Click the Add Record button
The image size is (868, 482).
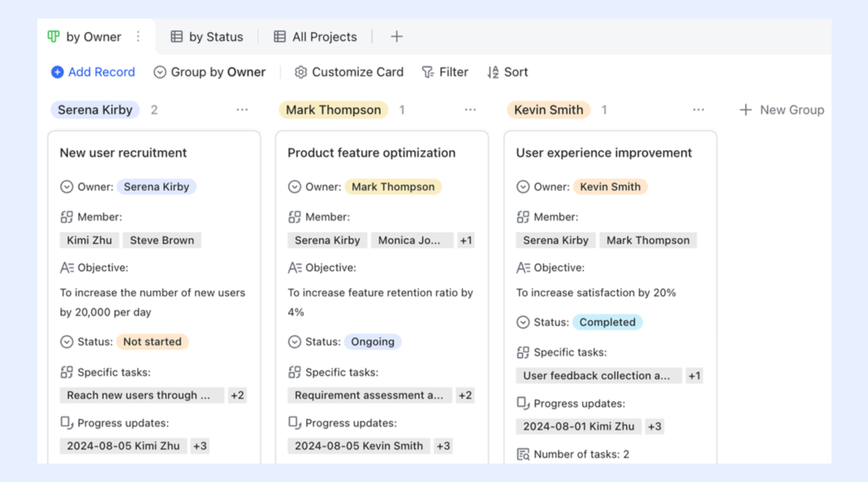point(93,72)
